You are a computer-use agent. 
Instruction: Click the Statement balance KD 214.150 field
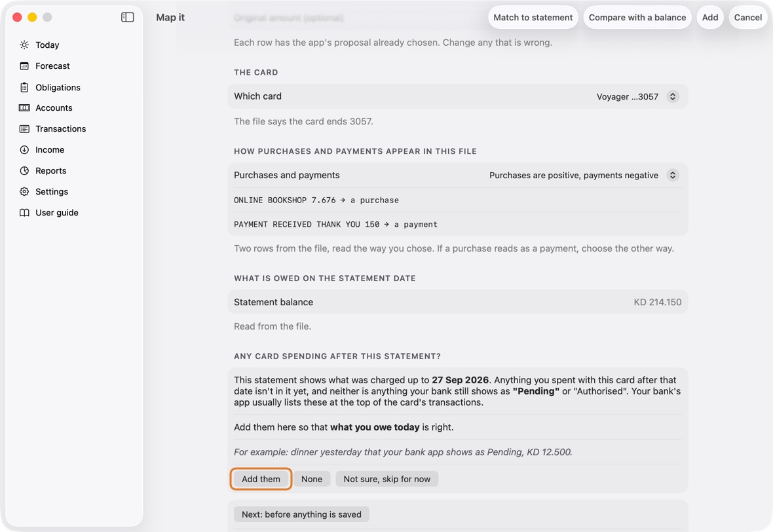[457, 302]
